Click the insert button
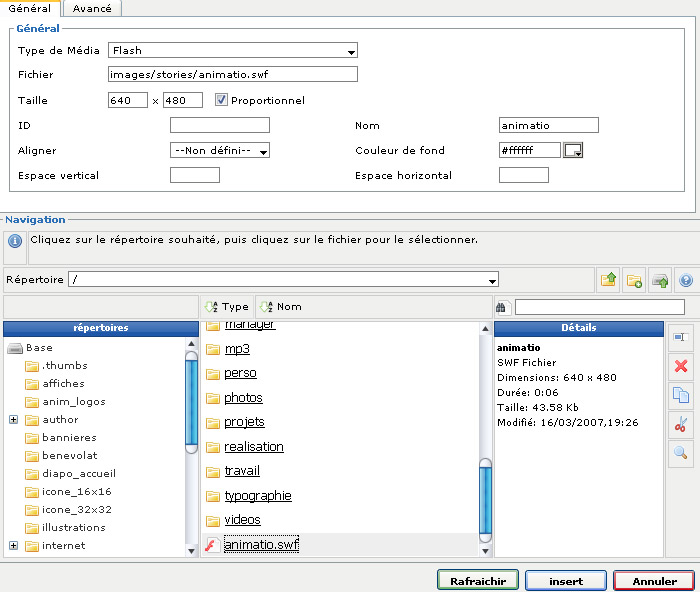 [x=564, y=581]
